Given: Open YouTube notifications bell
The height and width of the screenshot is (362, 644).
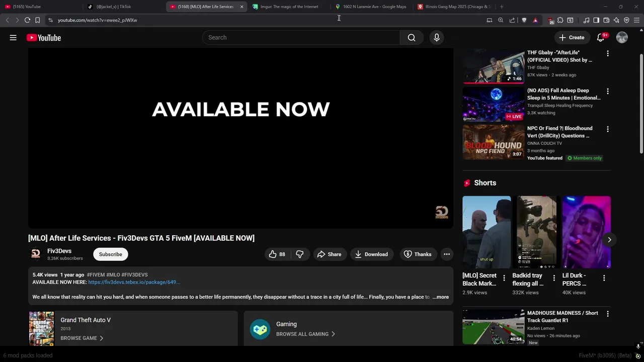Looking at the screenshot, I should (601, 38).
